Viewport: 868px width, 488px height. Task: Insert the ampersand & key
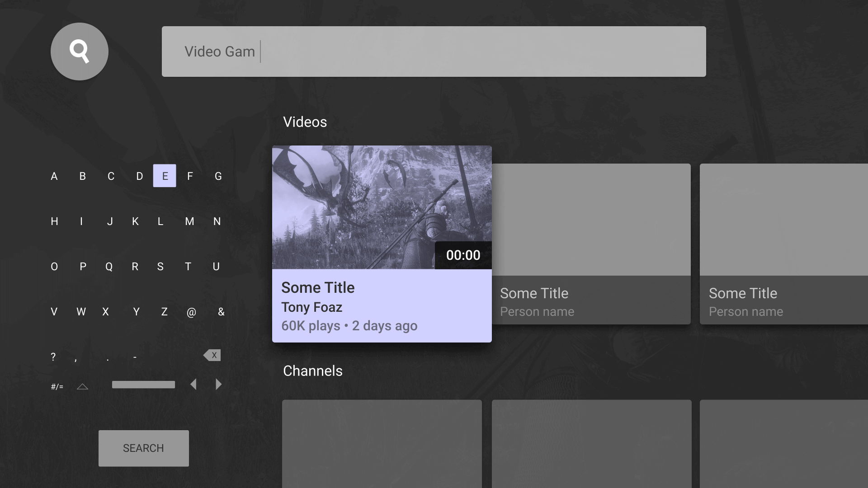pos(221,312)
